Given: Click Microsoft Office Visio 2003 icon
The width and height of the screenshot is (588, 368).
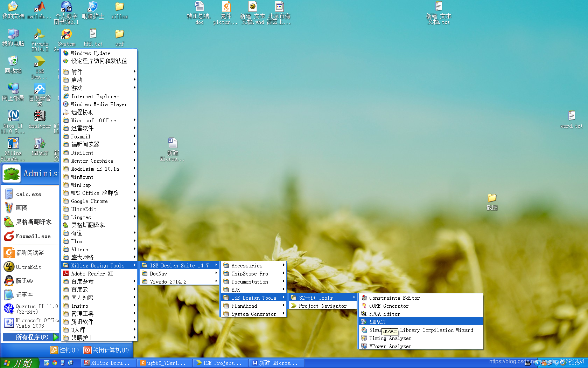Looking at the screenshot, I should [x=9, y=323].
